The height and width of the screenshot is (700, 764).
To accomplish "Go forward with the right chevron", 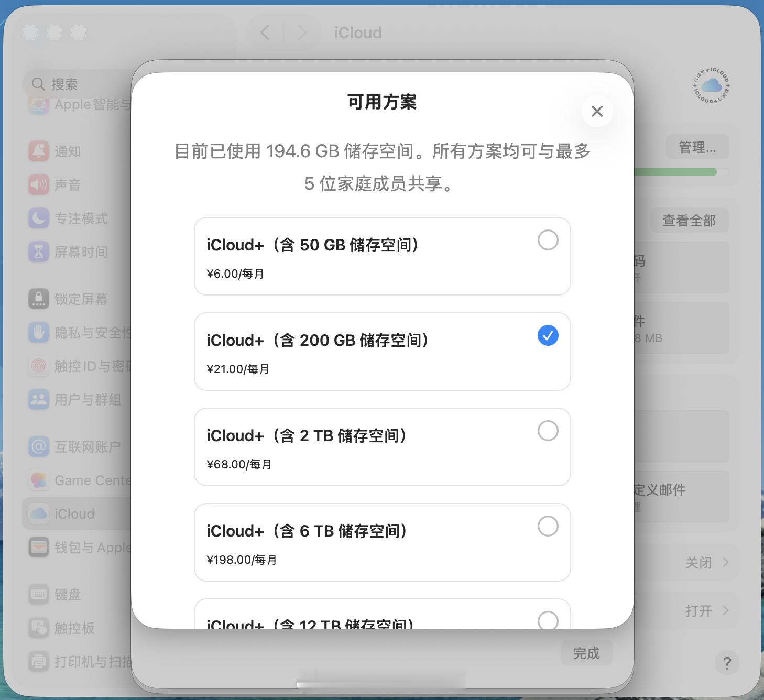I will pyautogui.click(x=302, y=32).
